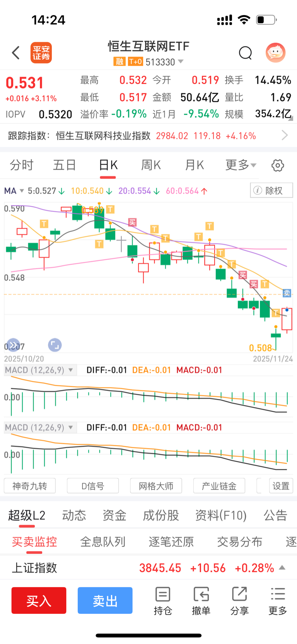Open the 更多 menu at the bottom bar
The height and width of the screenshot is (644, 297).
278,601
